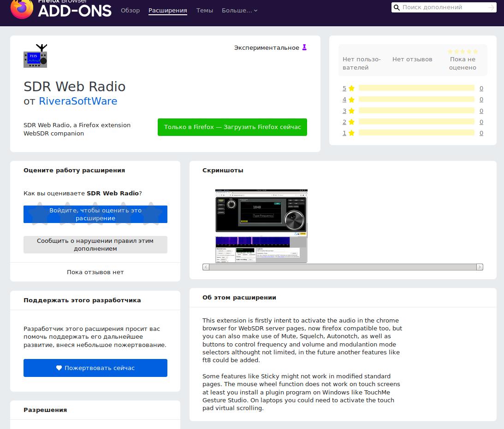Open the Нет отзывов link
504x429 pixels.
point(412,59)
